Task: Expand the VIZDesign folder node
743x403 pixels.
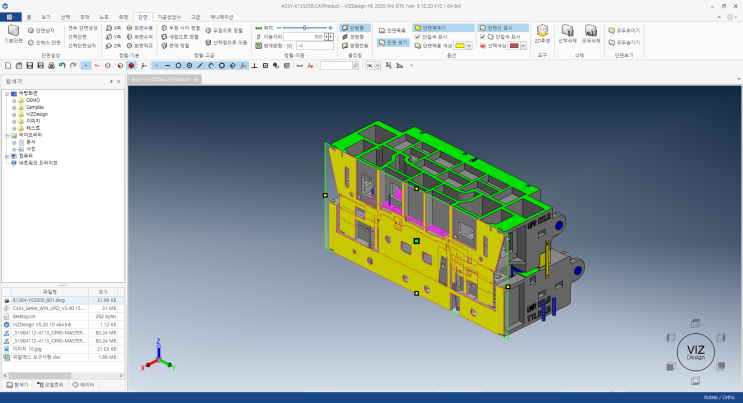Action: 14,114
